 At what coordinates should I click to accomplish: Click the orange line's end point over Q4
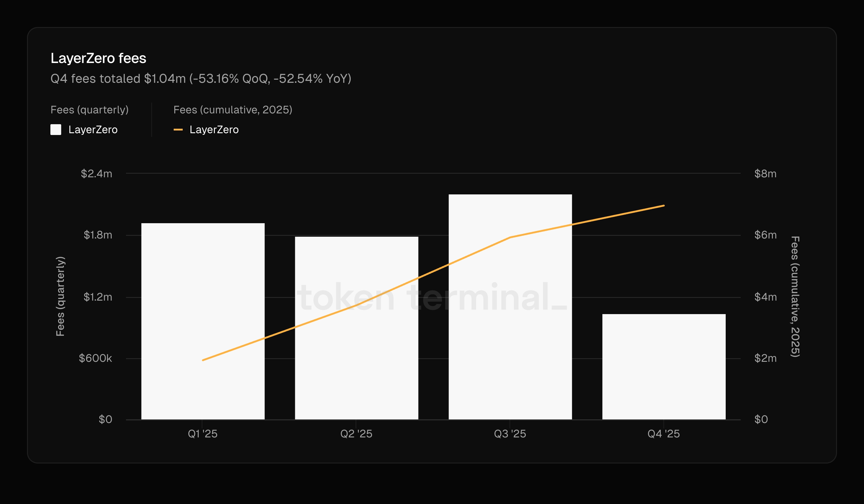coord(664,206)
